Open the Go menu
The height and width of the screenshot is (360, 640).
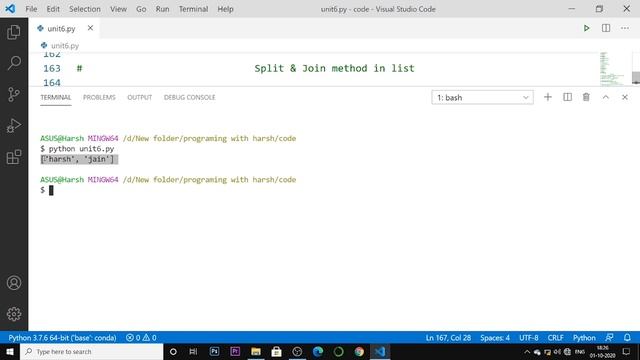141,9
